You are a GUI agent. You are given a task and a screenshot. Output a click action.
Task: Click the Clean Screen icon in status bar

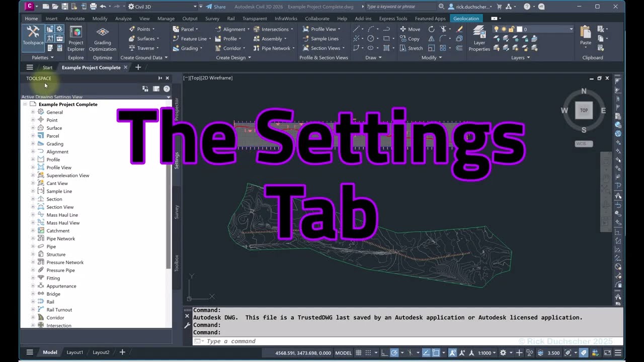click(x=607, y=352)
